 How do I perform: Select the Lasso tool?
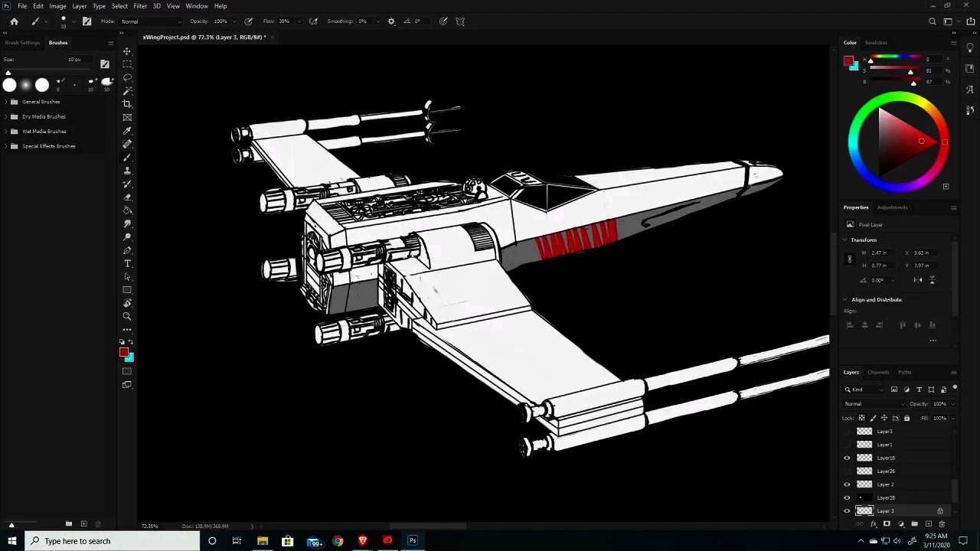coord(127,77)
